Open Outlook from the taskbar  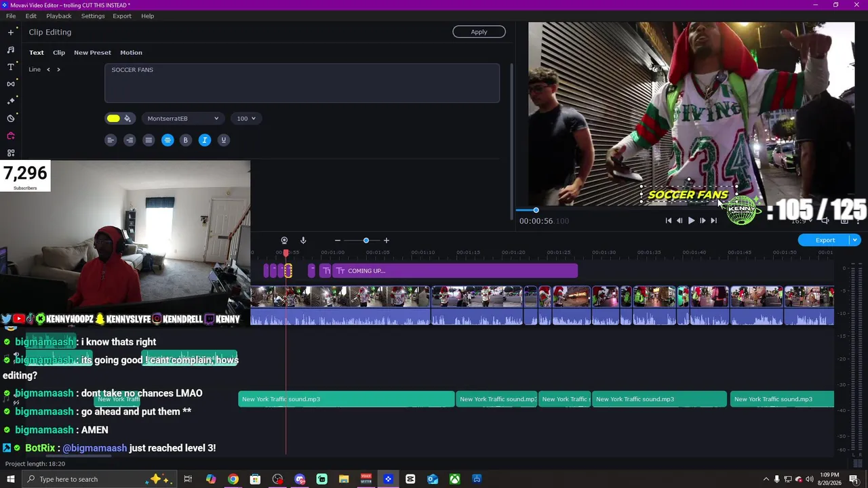click(x=433, y=479)
